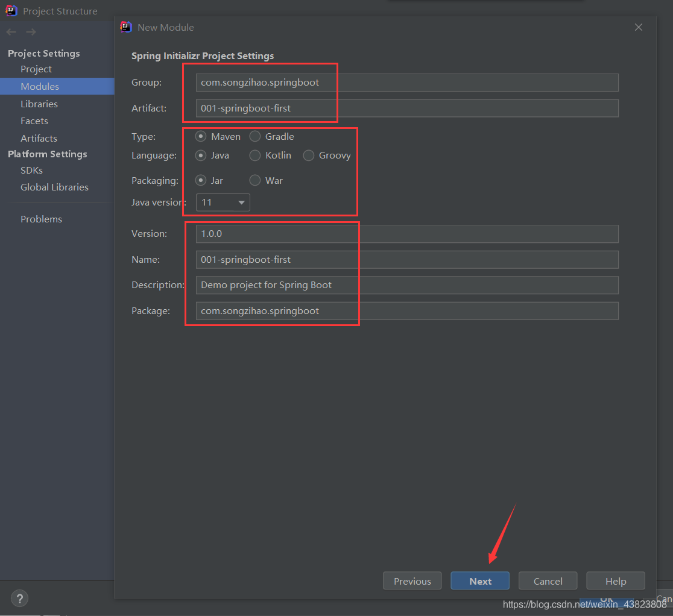Open SDKs under Platform Settings
Screen dimensions: 673x616
(32, 171)
